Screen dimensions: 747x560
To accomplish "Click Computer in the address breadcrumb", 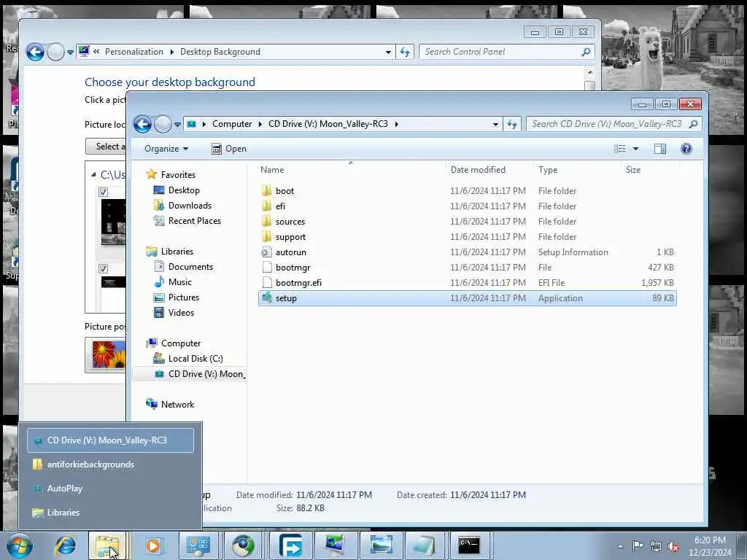I will click(x=232, y=124).
